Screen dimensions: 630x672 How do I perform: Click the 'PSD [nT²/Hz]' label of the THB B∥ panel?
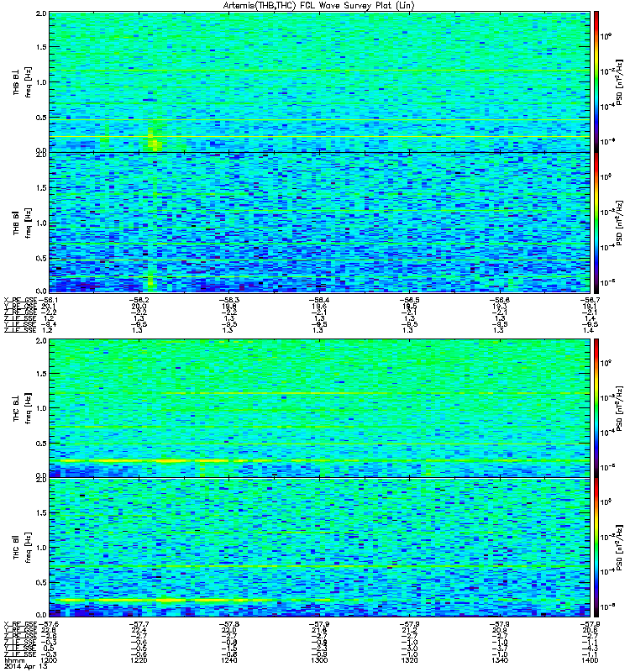click(620, 223)
